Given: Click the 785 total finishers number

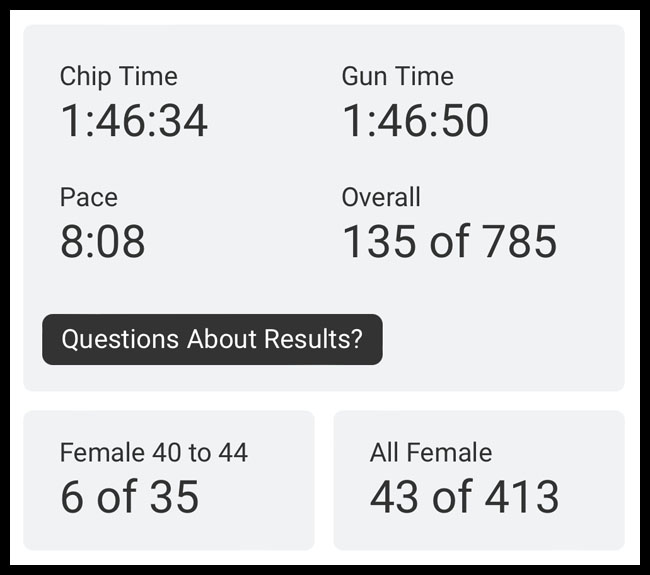Looking at the screenshot, I should [520, 242].
